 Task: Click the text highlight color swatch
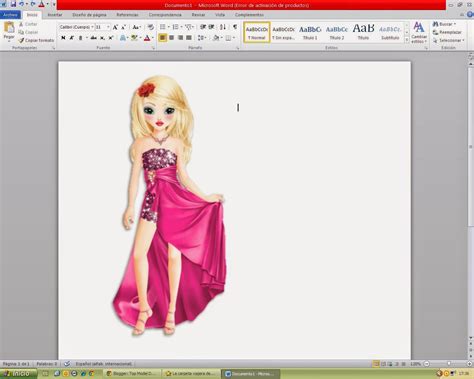coord(134,38)
